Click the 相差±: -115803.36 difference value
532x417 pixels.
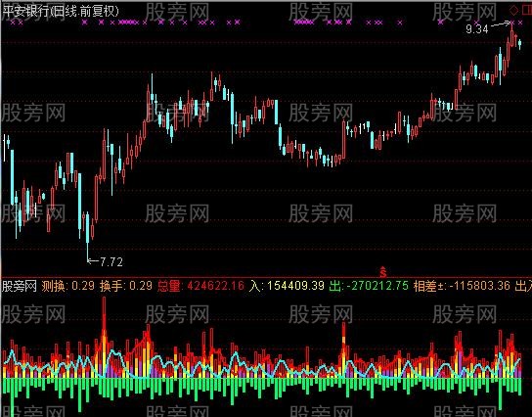(462, 286)
